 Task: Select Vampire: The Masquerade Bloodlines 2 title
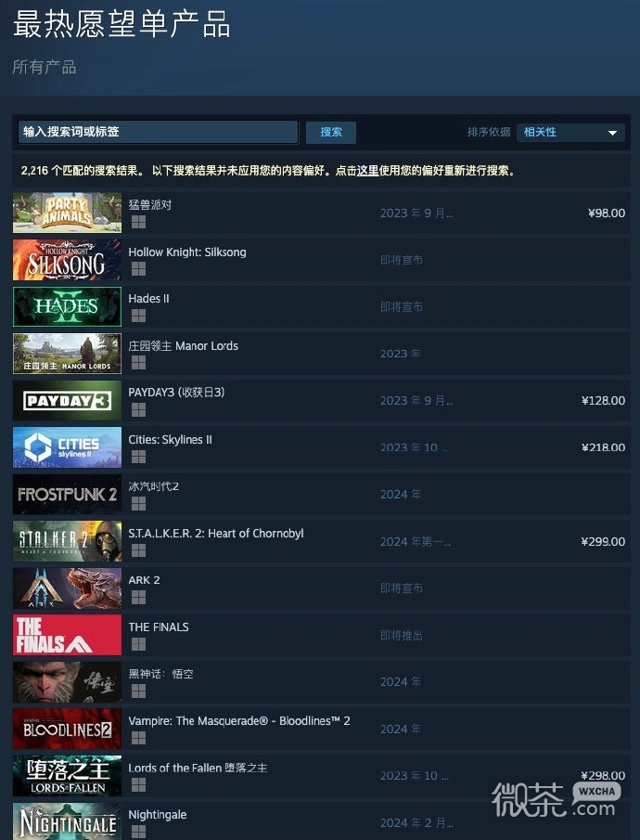pos(239,720)
